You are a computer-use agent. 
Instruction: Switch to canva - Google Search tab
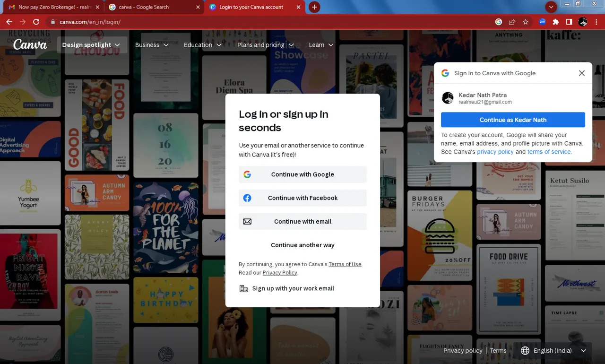coord(154,7)
